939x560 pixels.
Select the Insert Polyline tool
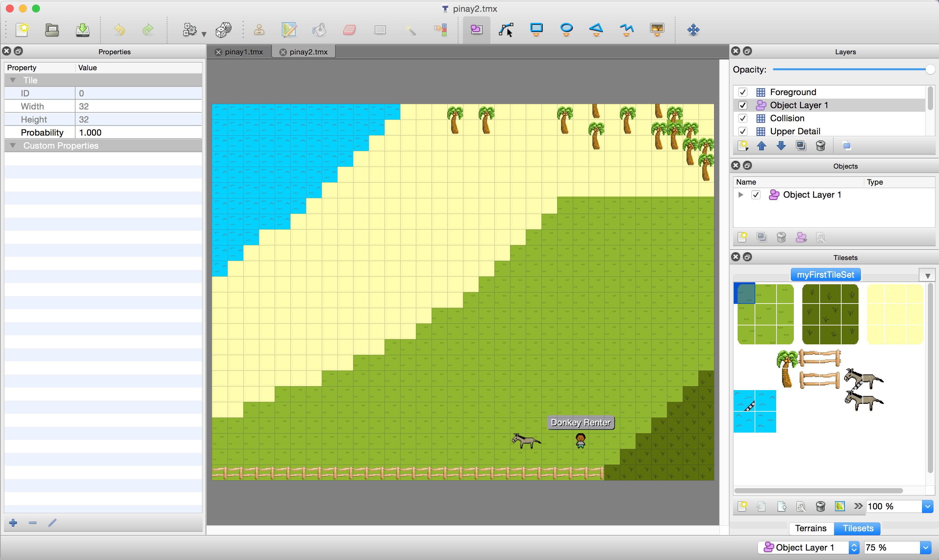(x=626, y=29)
